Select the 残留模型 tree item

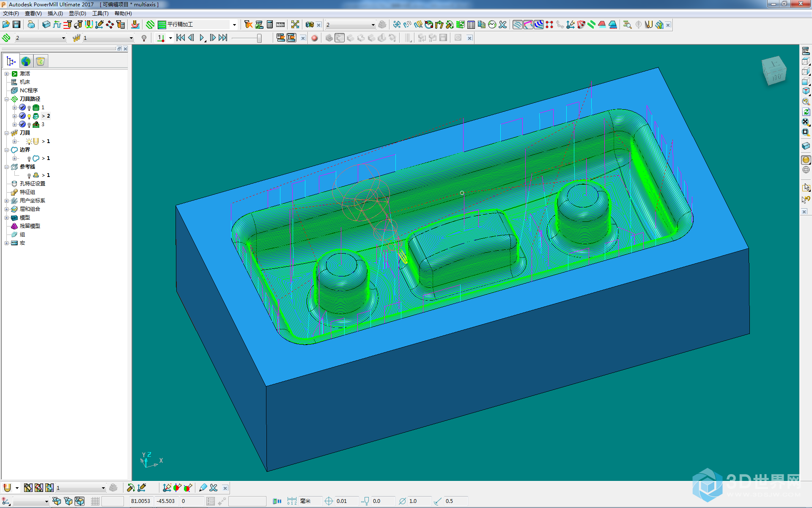pyautogui.click(x=30, y=226)
